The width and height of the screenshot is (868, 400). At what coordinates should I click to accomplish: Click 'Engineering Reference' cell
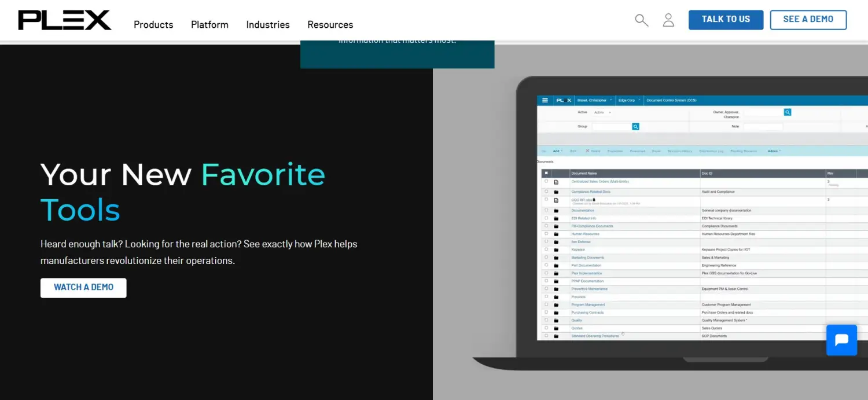(x=719, y=265)
